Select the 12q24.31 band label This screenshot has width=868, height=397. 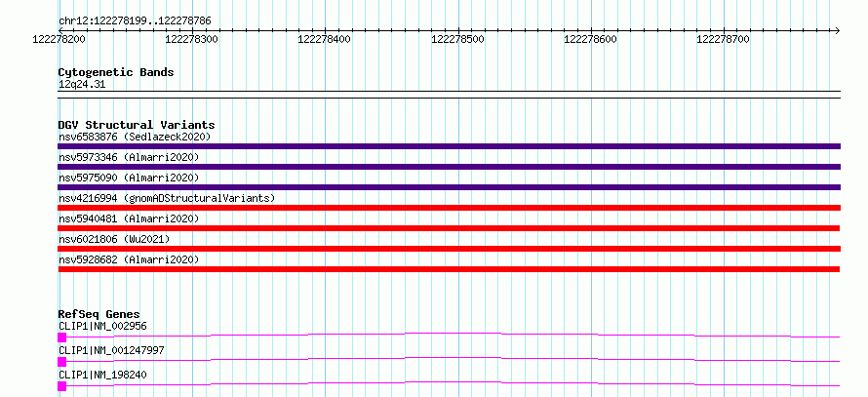[x=82, y=85]
